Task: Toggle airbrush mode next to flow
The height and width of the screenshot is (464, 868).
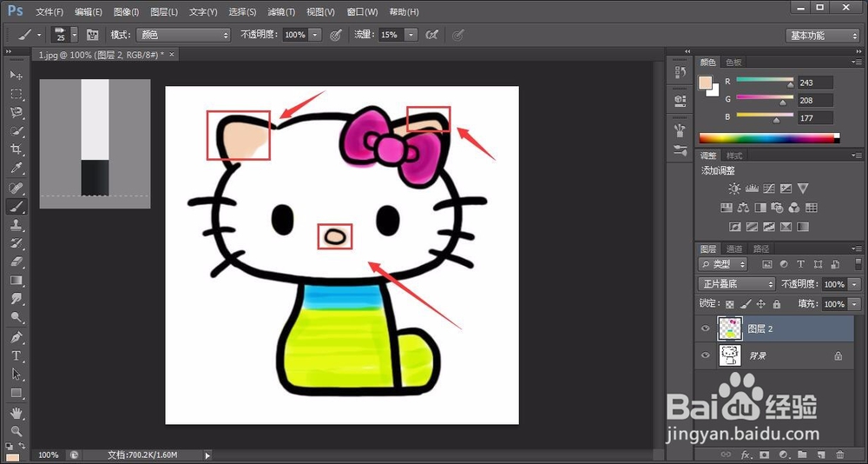Action: 431,35
